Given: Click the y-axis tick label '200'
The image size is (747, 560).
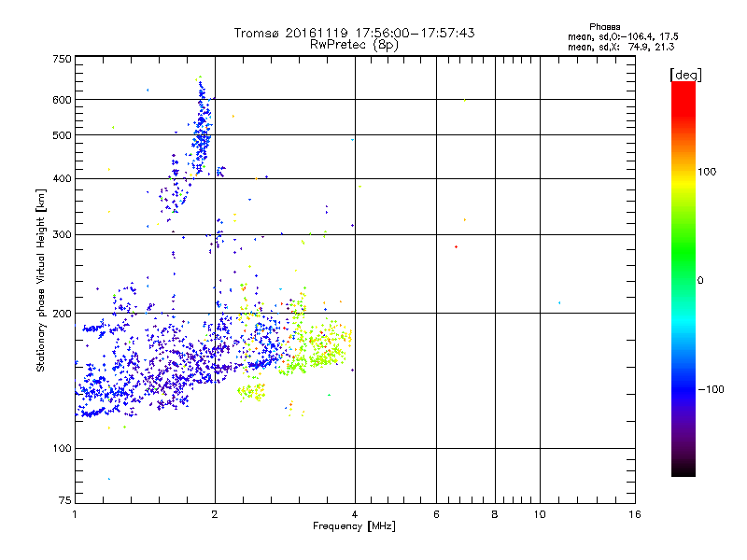Looking at the screenshot, I should (x=62, y=314).
